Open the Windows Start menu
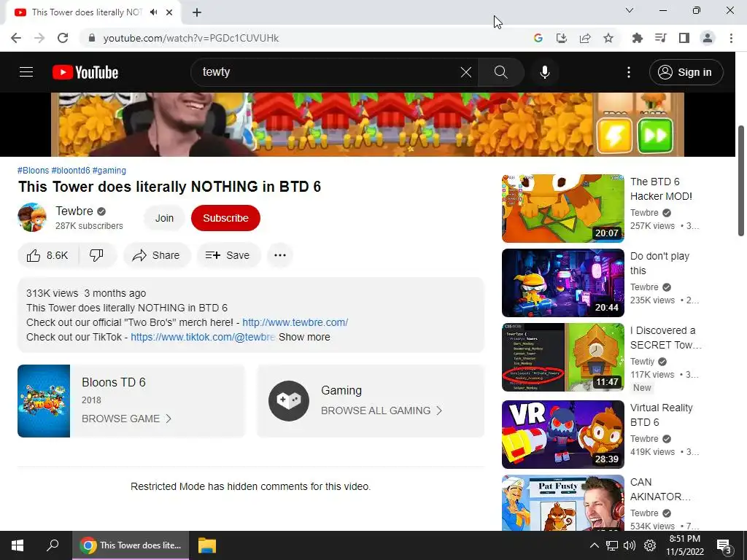Screen dimensions: 747x560 (18, 545)
